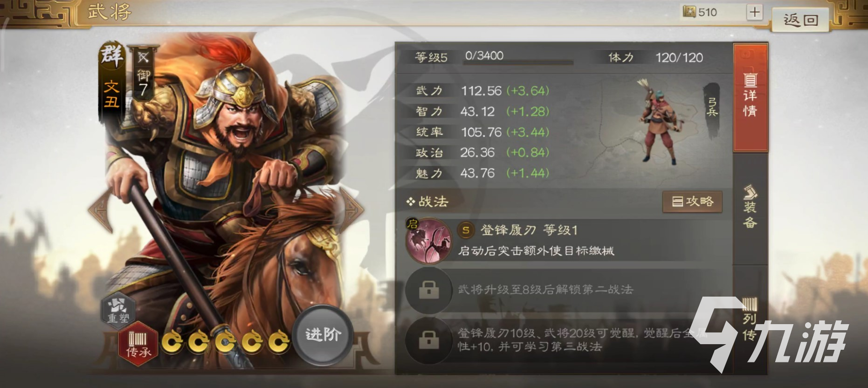Viewport: 868px width, 388px height.
Task: Select the 武力 stat row
Action: 482,90
